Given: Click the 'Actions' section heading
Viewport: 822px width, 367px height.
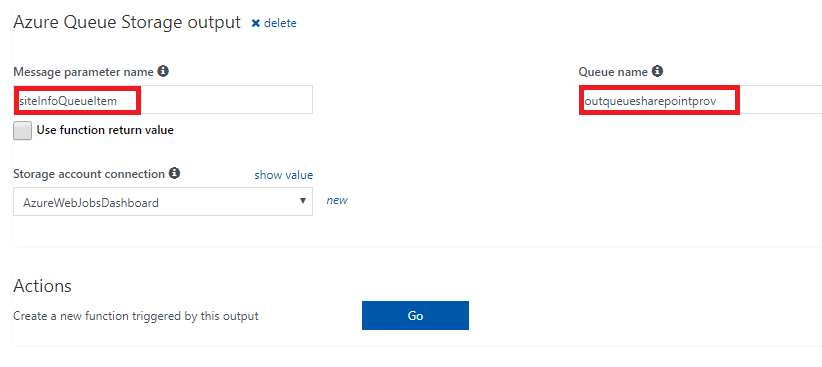Looking at the screenshot, I should coord(42,286).
